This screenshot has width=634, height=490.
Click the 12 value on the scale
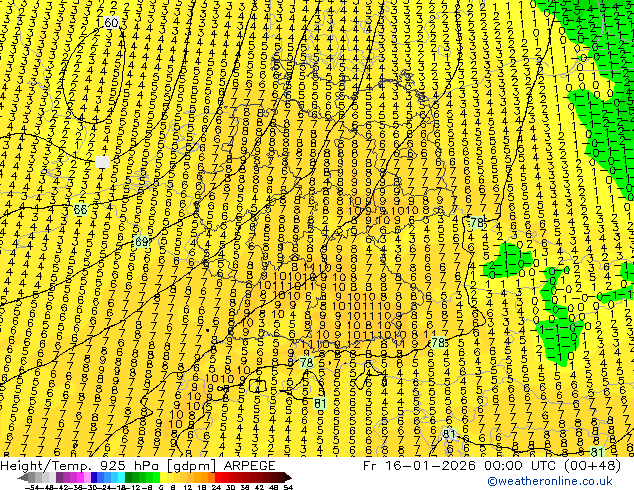[187, 488]
